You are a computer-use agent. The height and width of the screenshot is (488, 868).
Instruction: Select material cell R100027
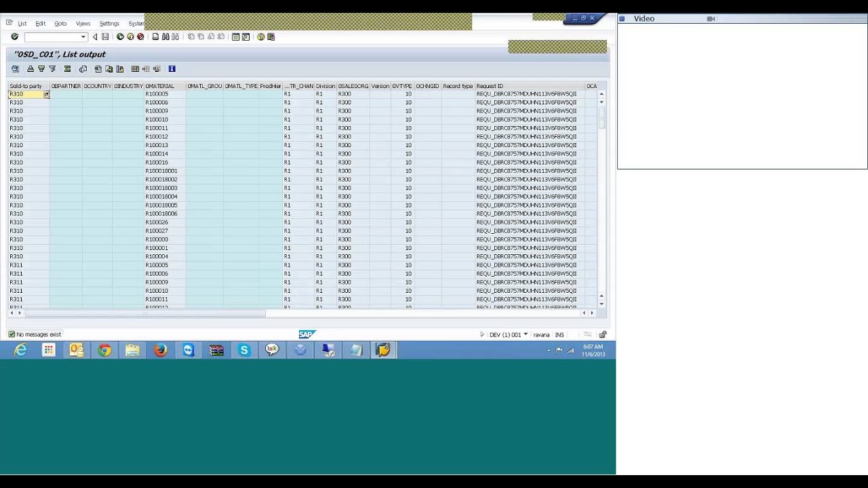tap(165, 231)
